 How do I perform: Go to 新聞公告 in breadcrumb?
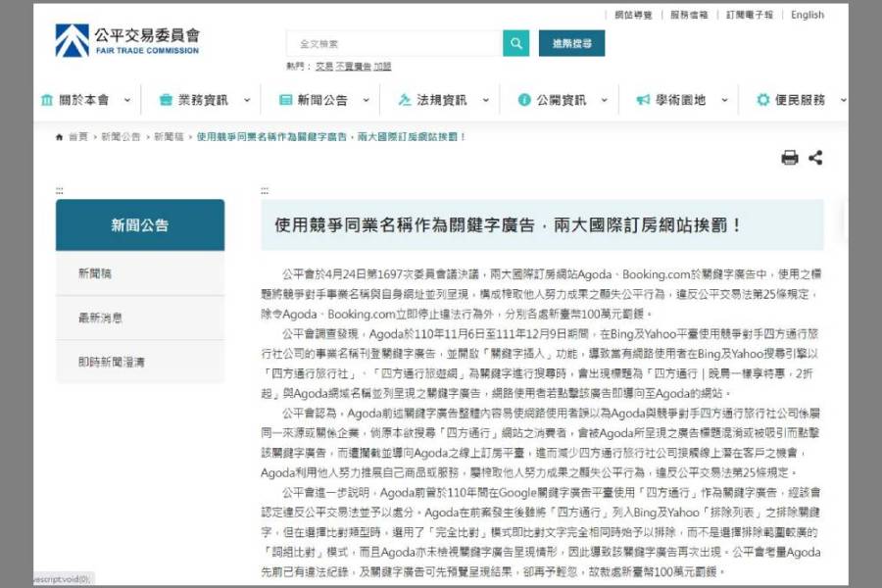tap(121, 137)
